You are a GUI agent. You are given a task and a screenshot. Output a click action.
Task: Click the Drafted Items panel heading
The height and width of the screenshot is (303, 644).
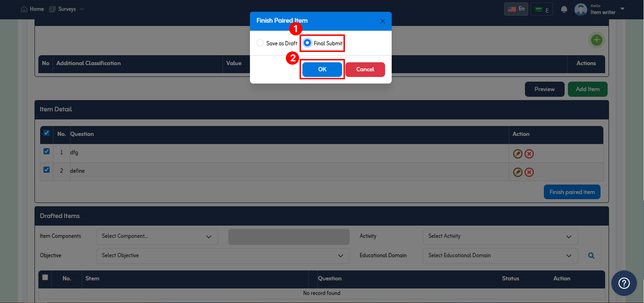60,216
